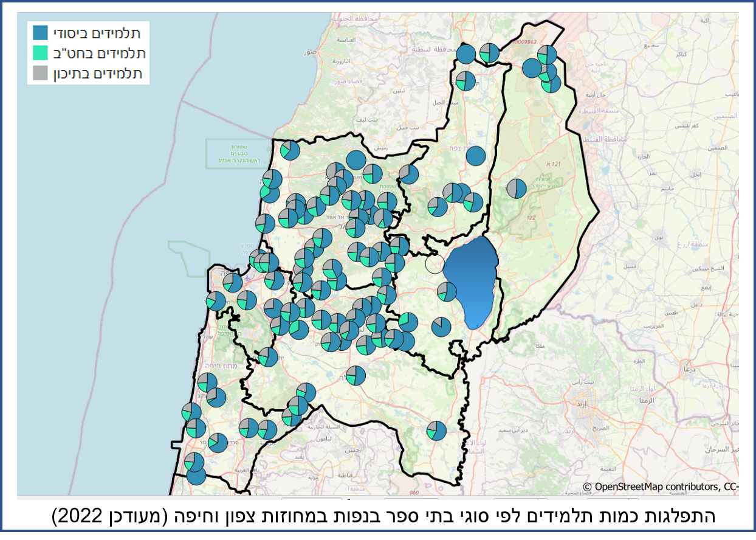The image size is (756, 540).
Task: Click the green marine reserve outline in the sea
Action: [x=232, y=152]
